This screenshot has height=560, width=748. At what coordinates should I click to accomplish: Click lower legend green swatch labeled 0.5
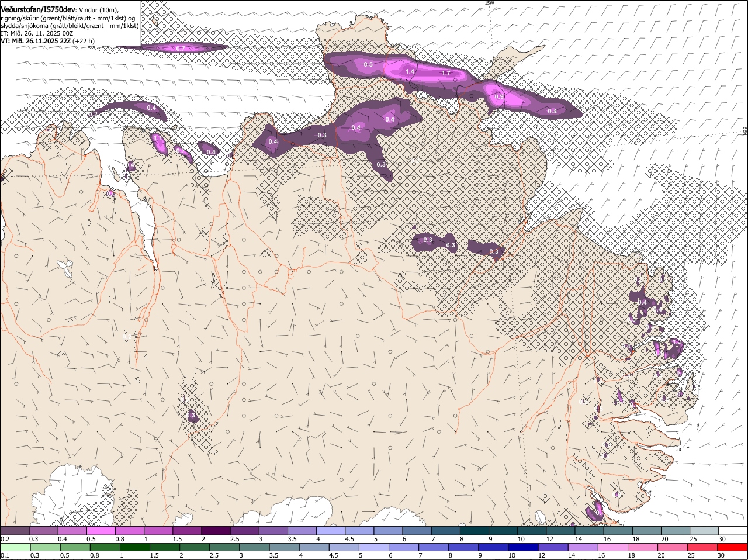75,547
